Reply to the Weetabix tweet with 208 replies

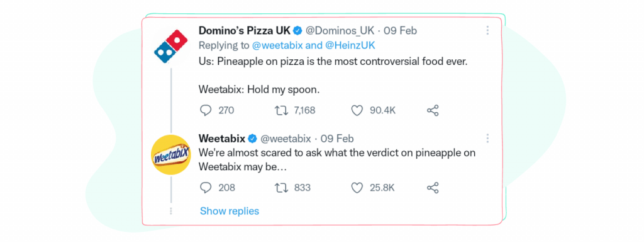[x=206, y=188]
